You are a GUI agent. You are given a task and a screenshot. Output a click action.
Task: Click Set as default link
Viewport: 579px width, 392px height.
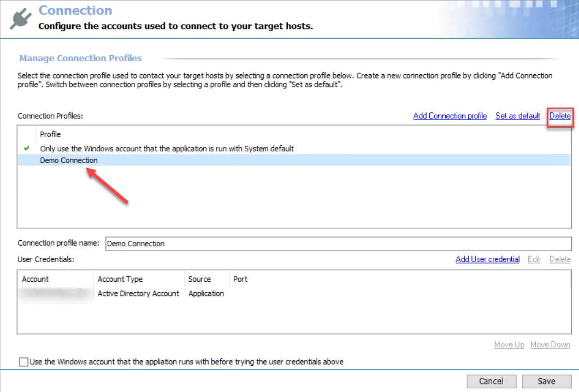pos(518,116)
